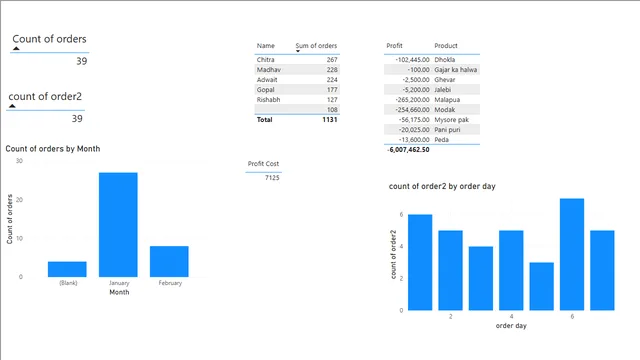Select the Jalebi product cell
Screen dimensions: 640x360
pos(442,90)
